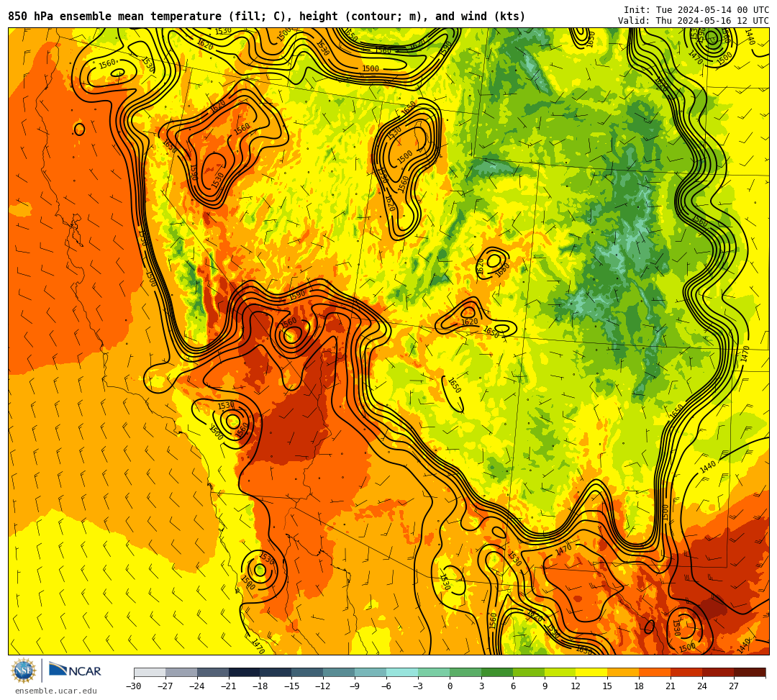Click the −3 colorbar tick label

click(418, 686)
